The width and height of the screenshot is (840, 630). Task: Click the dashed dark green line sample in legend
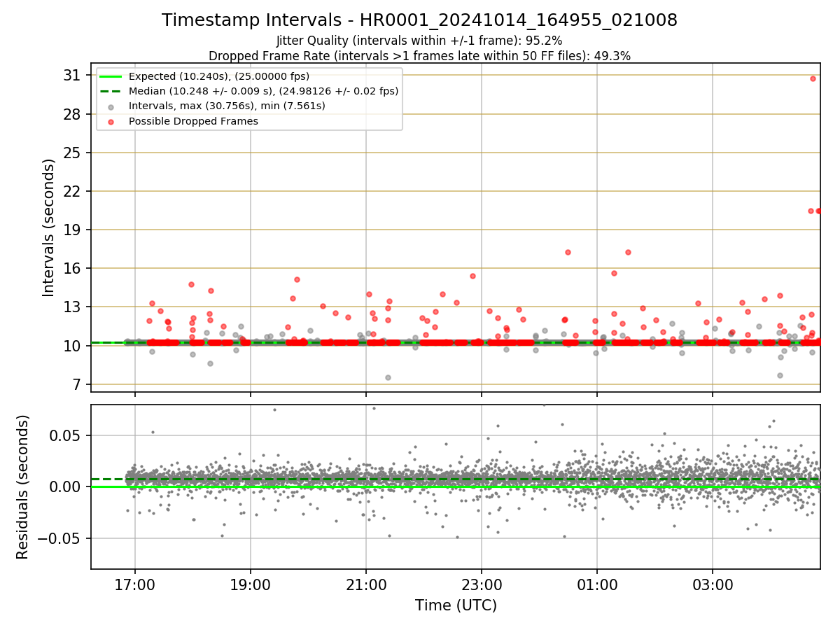[x=111, y=91]
